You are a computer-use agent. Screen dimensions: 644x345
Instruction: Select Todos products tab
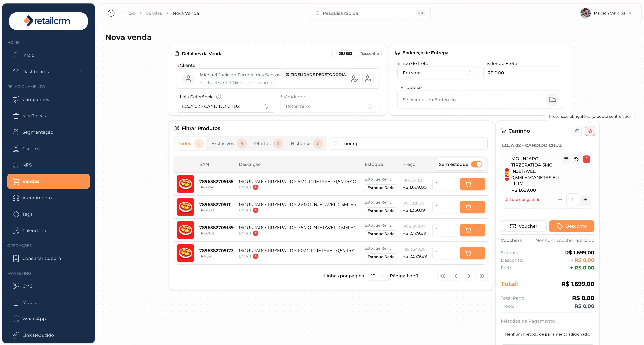click(x=191, y=144)
